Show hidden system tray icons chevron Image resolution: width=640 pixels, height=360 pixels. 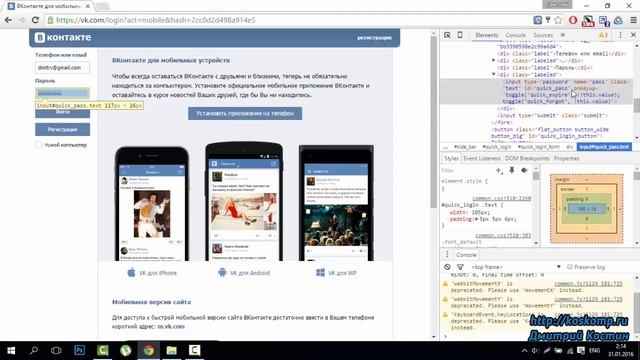point(524,350)
